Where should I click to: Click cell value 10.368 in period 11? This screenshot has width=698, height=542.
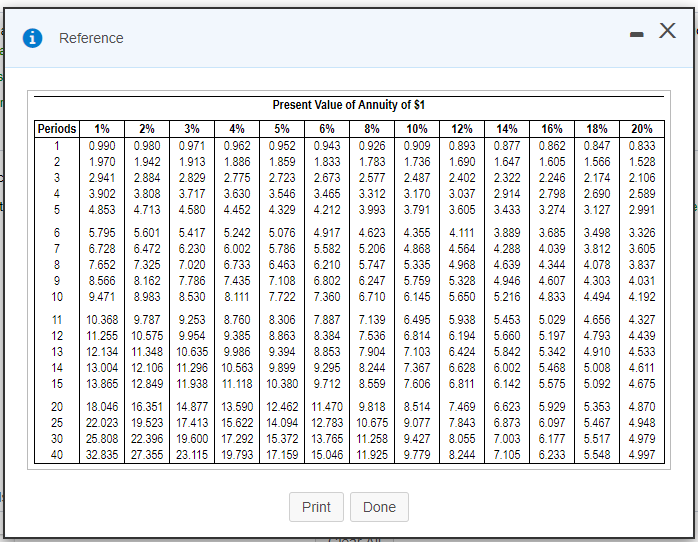point(102,320)
